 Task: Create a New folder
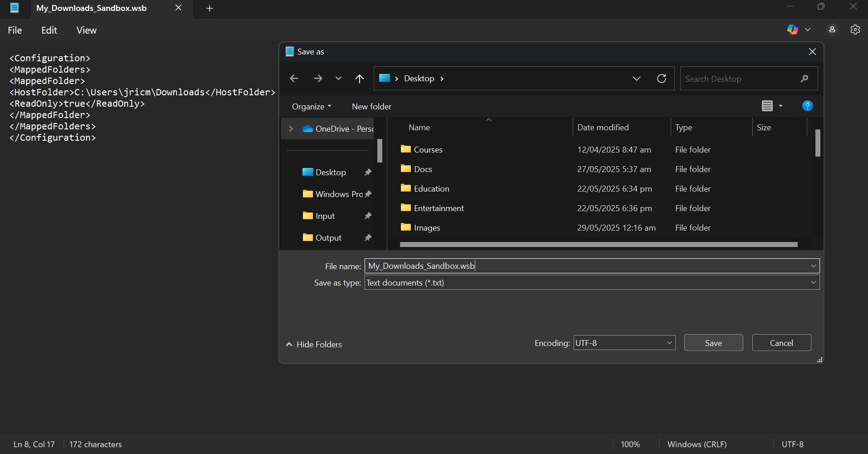(x=371, y=106)
